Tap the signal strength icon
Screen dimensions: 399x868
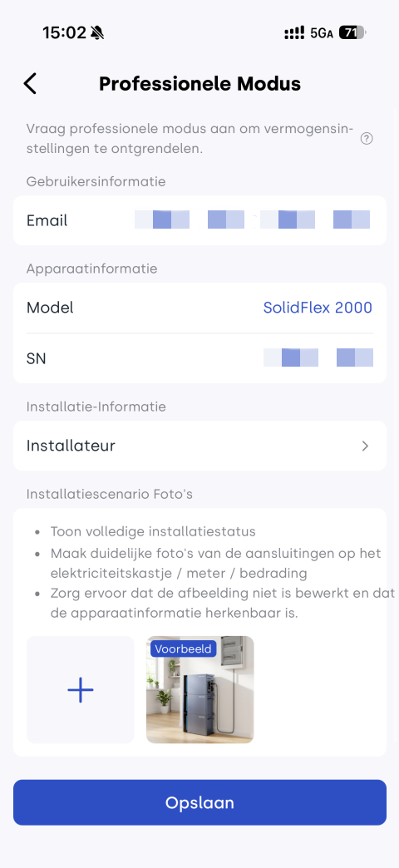pyautogui.click(x=294, y=33)
